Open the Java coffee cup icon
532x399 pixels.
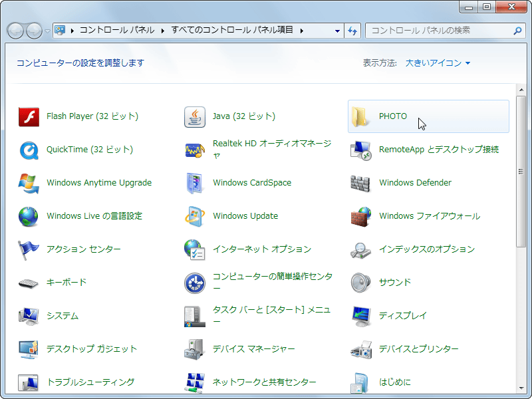195,117
